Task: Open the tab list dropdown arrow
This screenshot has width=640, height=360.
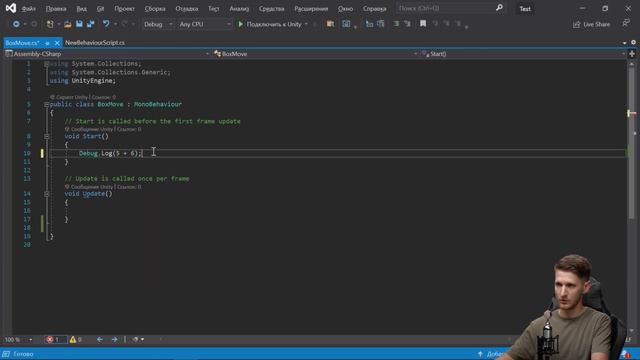Action: (624, 43)
